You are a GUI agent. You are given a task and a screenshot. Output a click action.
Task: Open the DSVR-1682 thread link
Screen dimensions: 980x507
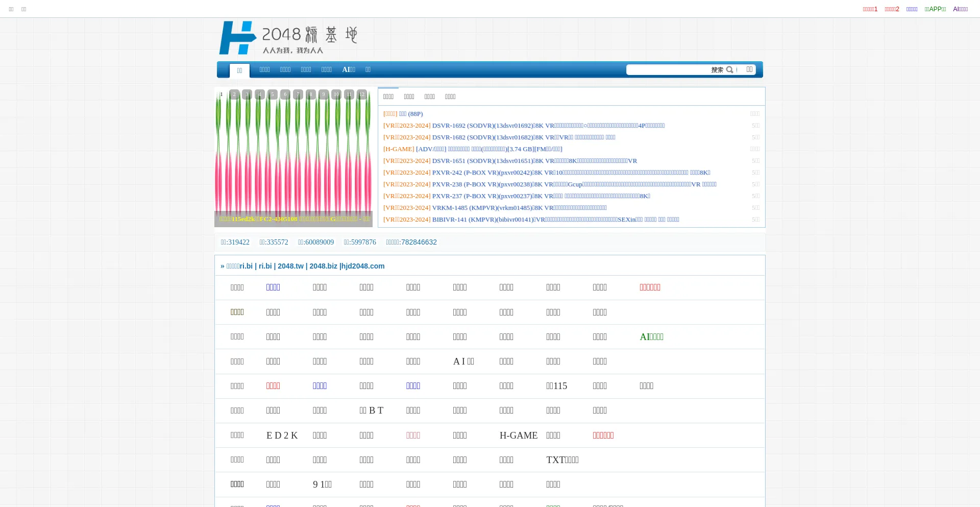pos(524,137)
